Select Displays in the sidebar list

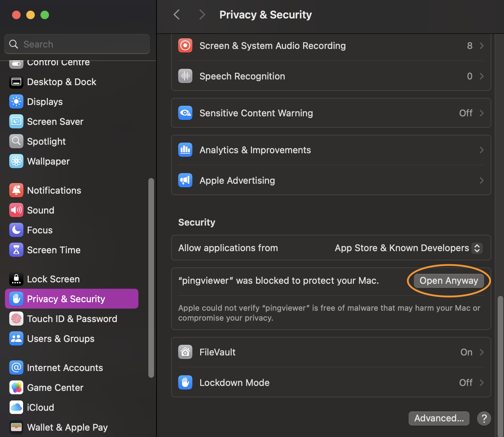pyautogui.click(x=72, y=102)
